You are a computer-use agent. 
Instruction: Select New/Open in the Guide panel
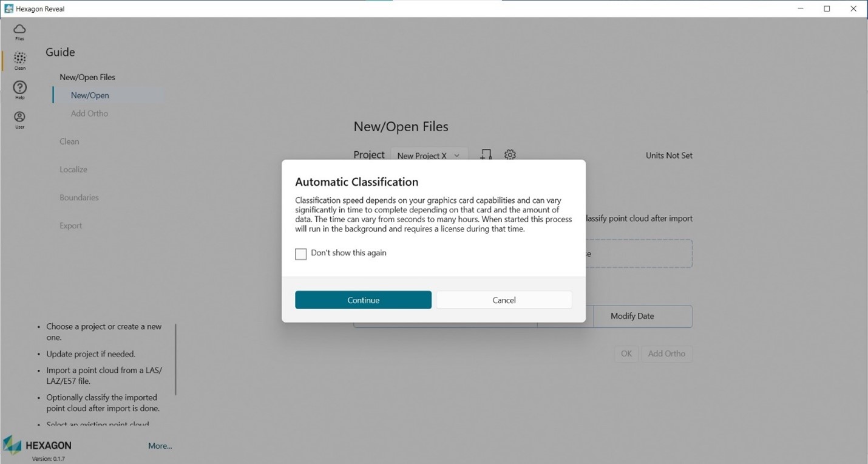click(x=89, y=95)
